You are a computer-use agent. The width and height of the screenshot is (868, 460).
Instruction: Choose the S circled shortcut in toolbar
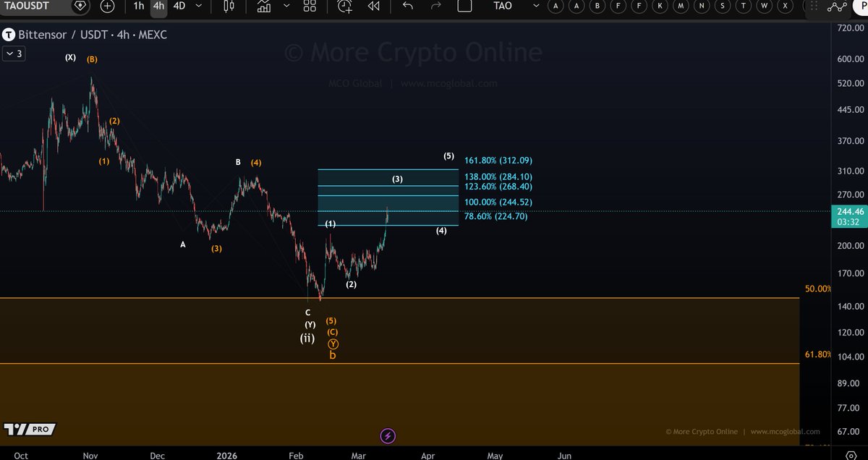[x=723, y=6]
